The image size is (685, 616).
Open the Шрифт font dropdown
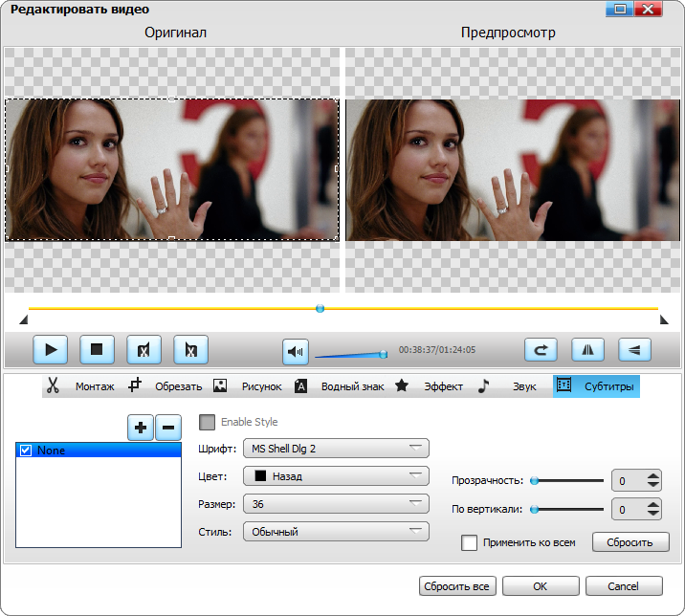pos(336,449)
